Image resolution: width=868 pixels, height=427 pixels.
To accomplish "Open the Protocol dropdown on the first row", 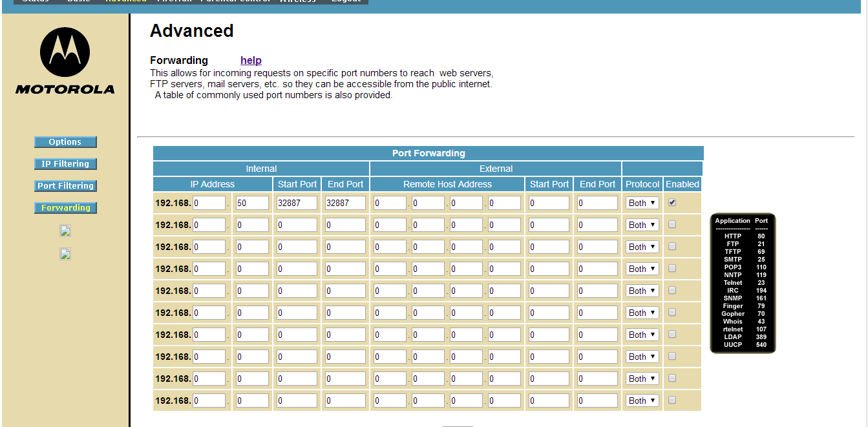I will point(641,202).
